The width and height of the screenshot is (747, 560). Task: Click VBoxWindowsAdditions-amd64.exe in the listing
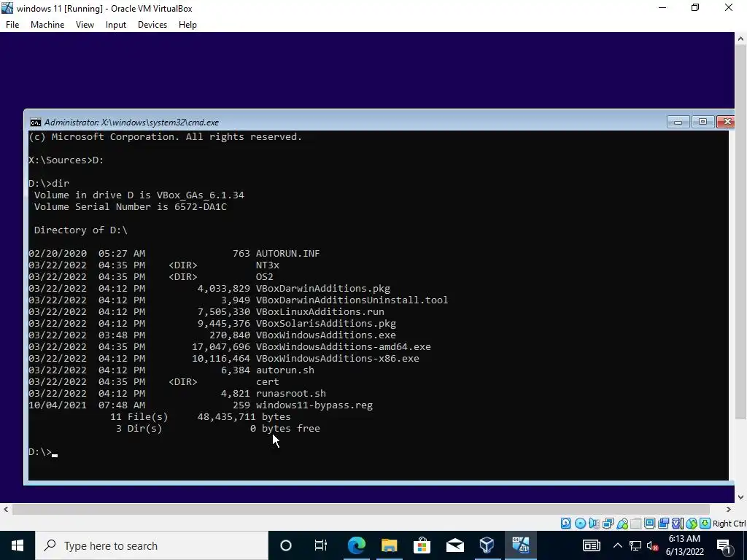[344, 346]
